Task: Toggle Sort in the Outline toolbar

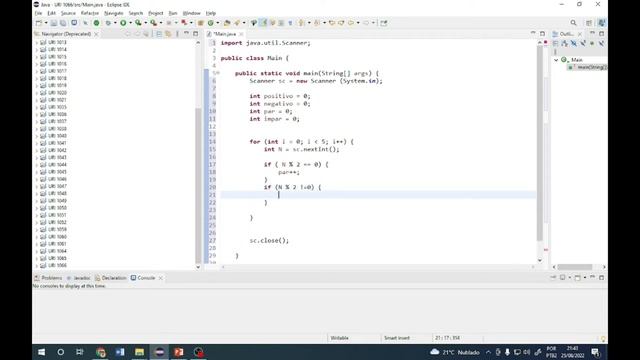Action: click(x=564, y=43)
